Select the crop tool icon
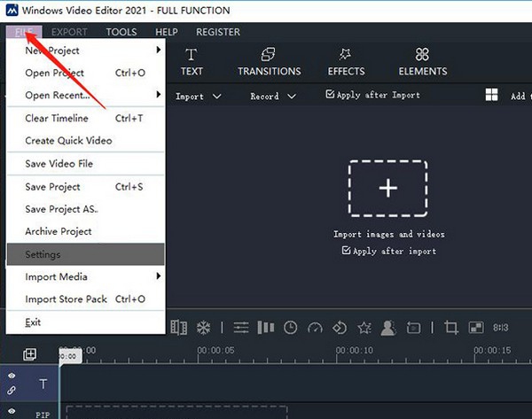 click(x=451, y=328)
